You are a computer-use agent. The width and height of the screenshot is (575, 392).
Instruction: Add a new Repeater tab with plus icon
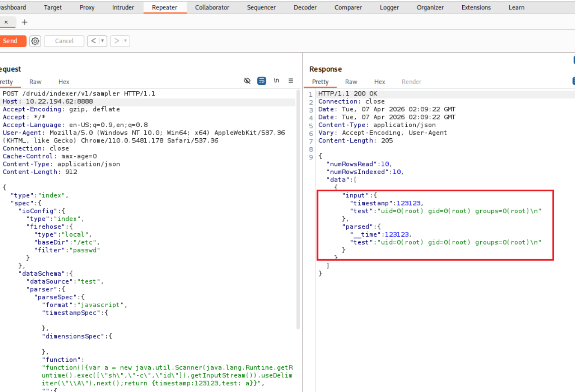25,22
